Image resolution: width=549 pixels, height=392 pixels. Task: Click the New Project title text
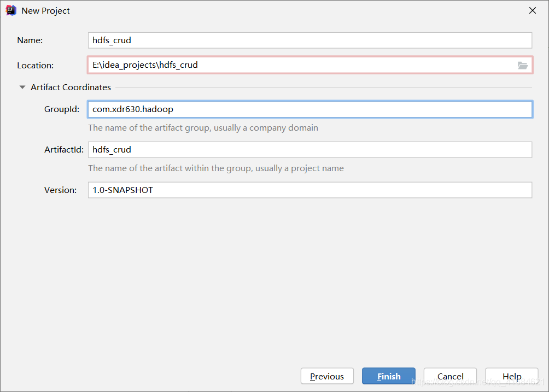tap(46, 11)
